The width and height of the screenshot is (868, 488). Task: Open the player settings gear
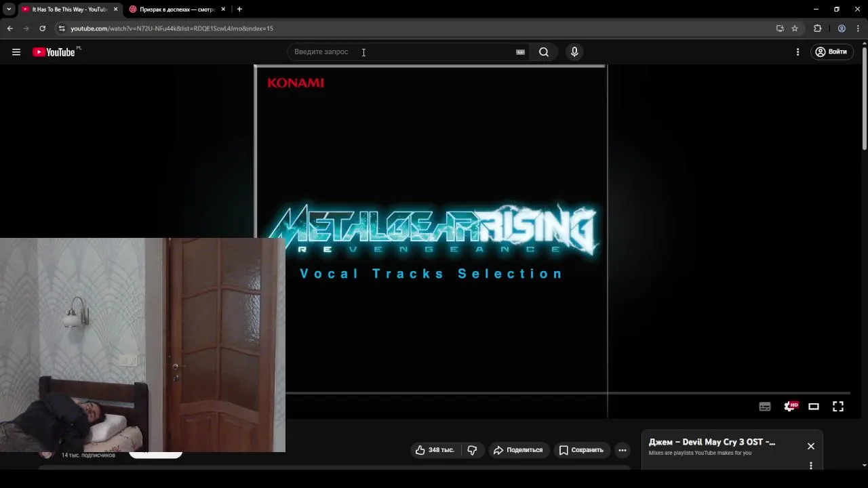tap(789, 407)
